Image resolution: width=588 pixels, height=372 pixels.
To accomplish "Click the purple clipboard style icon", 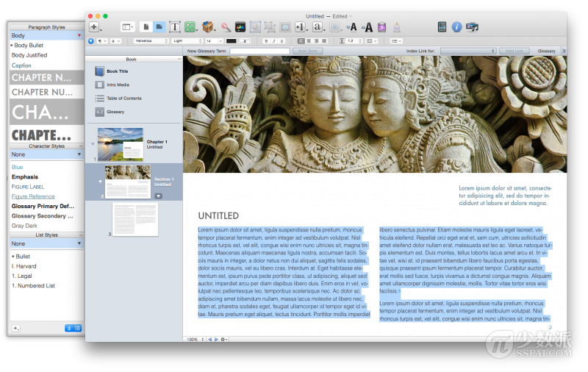I will 381,27.
